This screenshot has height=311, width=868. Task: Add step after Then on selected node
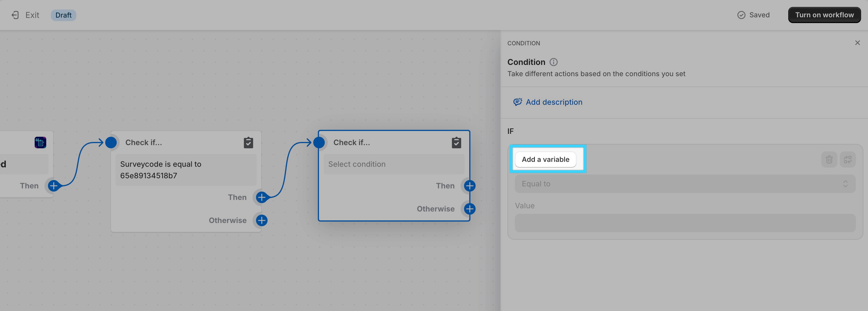469,186
